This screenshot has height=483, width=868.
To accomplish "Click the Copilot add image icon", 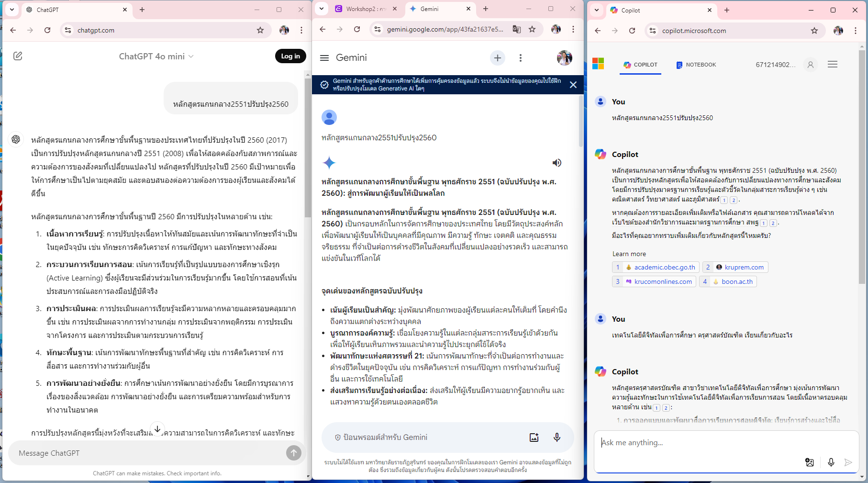I will tap(810, 462).
